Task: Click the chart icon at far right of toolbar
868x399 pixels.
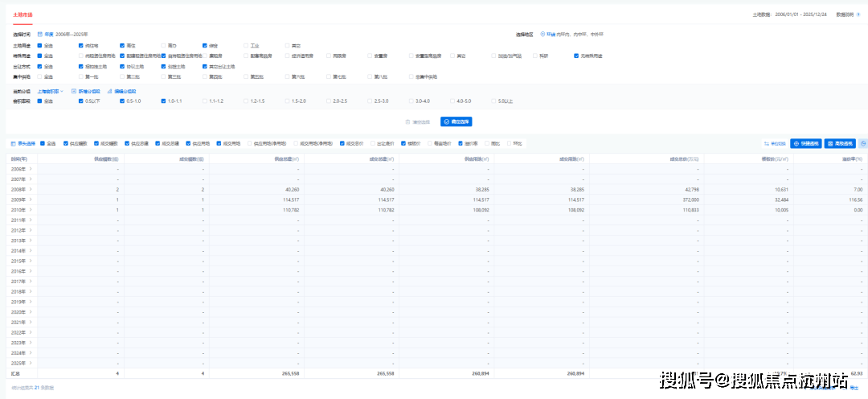Action: [862, 143]
